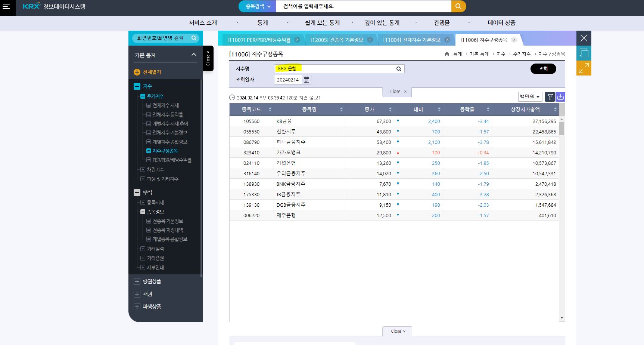644x345 pixels.
Task: Click the orange search magnifier button
Action: tap(458, 6)
